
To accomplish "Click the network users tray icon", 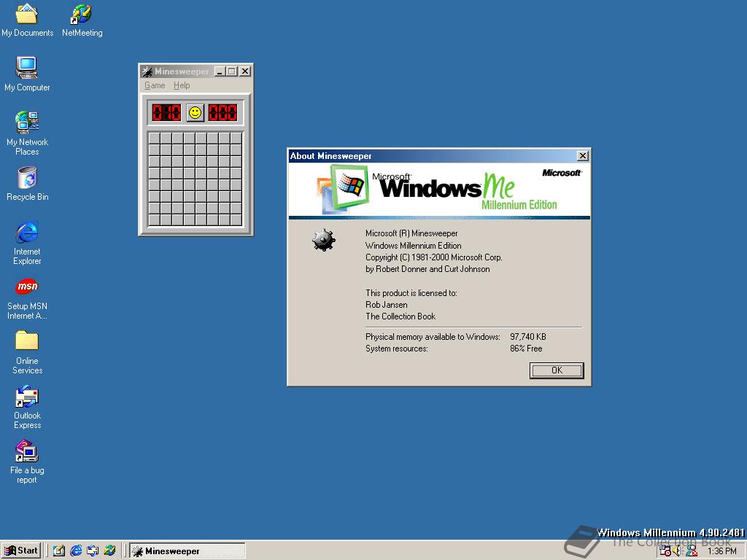I will (692, 551).
